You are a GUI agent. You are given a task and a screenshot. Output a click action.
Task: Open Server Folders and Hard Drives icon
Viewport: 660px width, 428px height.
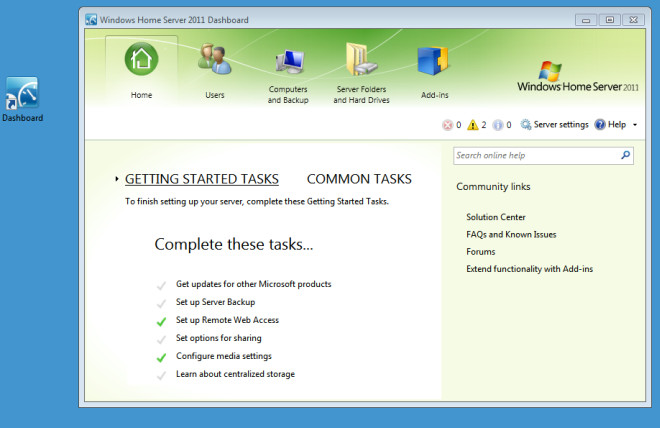pyautogui.click(x=361, y=59)
